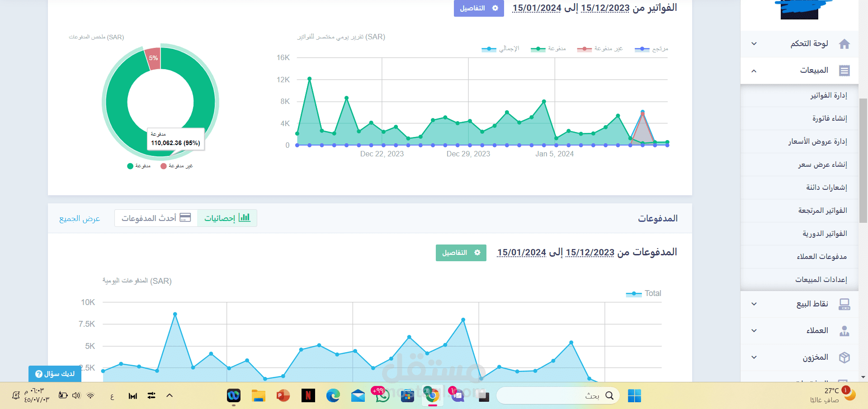Click the العملاء person icon
868x409 pixels.
[x=844, y=331]
